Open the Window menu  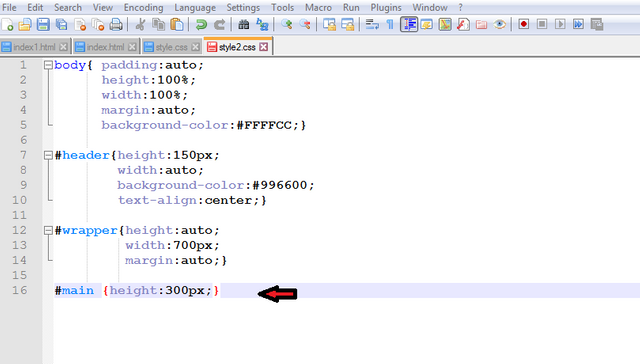tap(430, 7)
